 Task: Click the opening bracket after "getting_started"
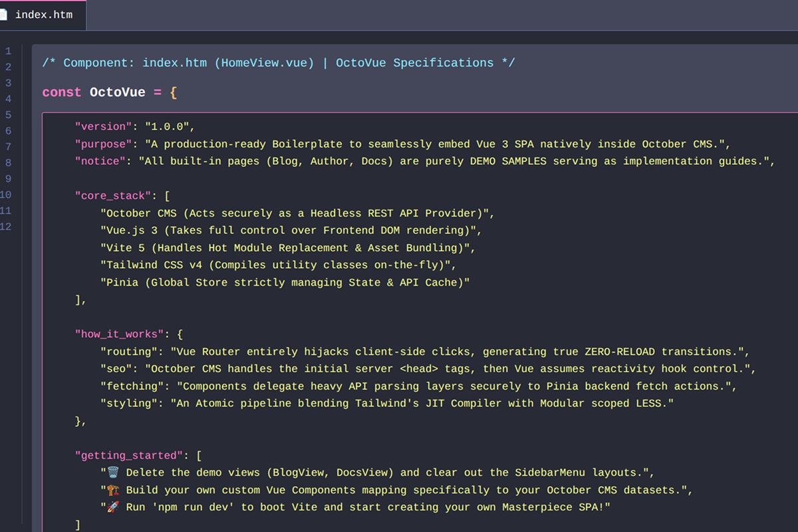199,456
